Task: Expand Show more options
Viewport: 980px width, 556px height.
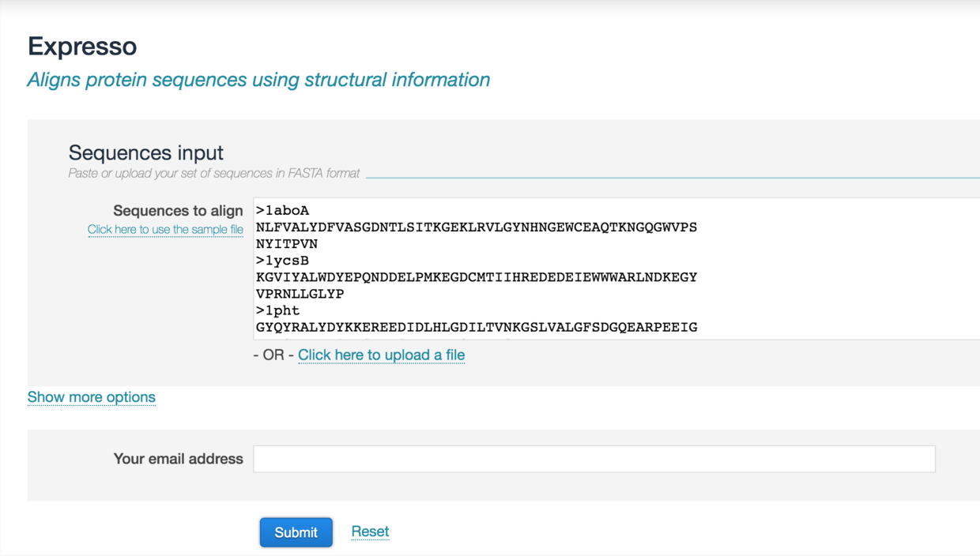Action: (x=92, y=397)
